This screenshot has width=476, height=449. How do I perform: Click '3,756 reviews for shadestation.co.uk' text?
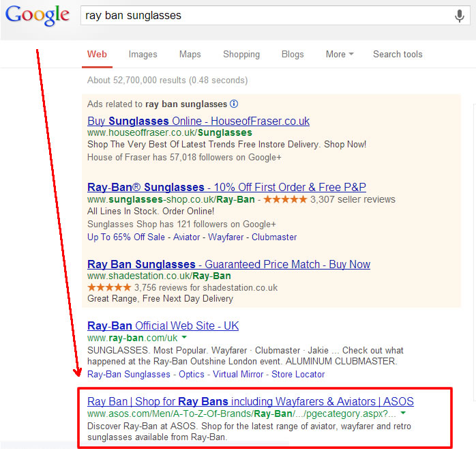[x=206, y=287]
